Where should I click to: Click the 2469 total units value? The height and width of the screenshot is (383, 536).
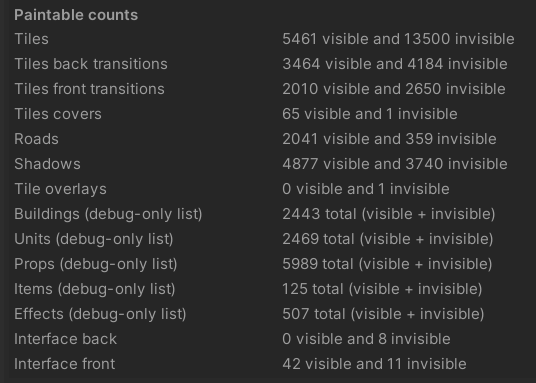(x=388, y=239)
